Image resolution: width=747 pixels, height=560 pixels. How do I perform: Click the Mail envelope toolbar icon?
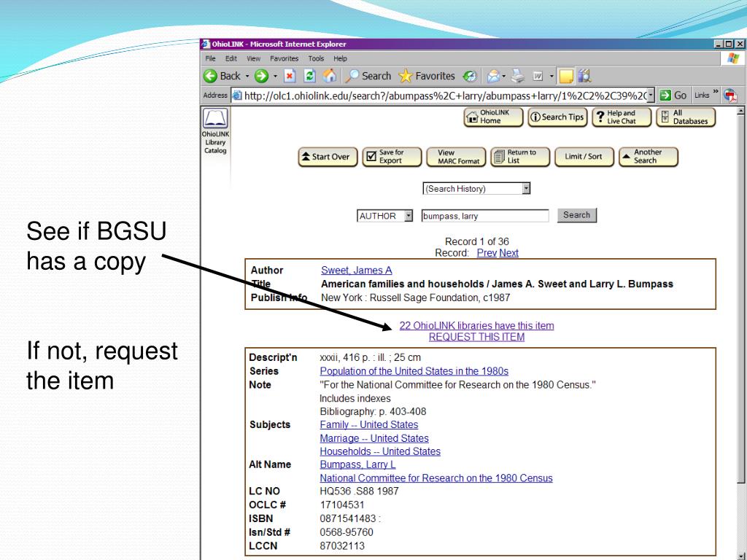[494, 76]
